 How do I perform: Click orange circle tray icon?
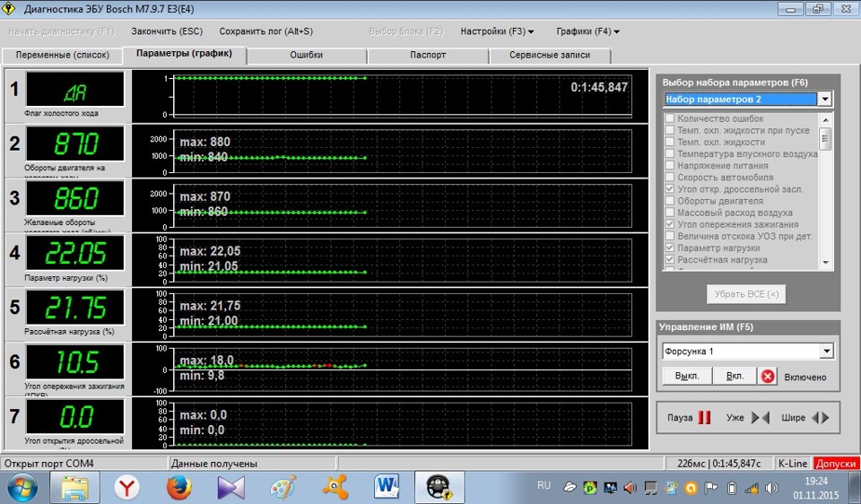coord(691,487)
